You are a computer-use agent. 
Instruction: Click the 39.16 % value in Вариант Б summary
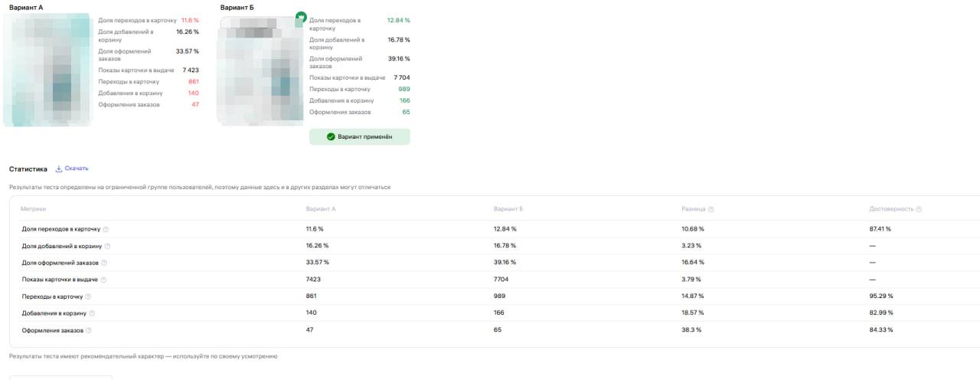(399, 59)
